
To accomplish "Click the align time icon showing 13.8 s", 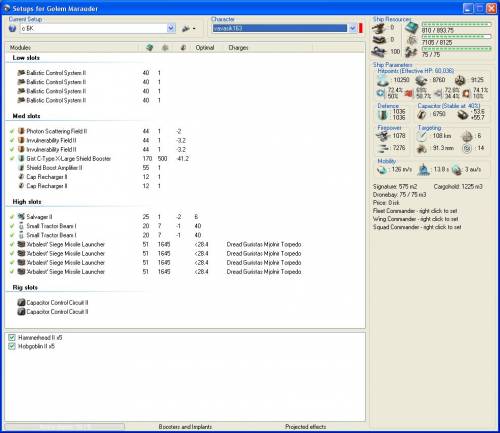I will tap(423, 170).
